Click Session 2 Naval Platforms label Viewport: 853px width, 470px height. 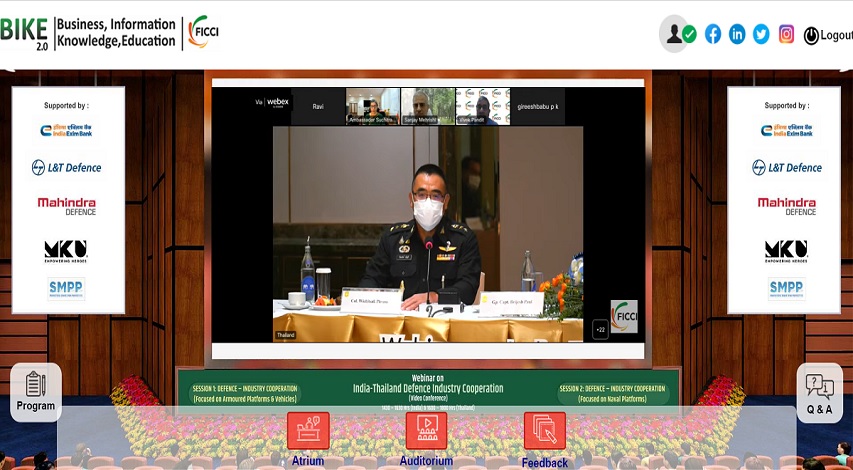pyautogui.click(x=612, y=394)
